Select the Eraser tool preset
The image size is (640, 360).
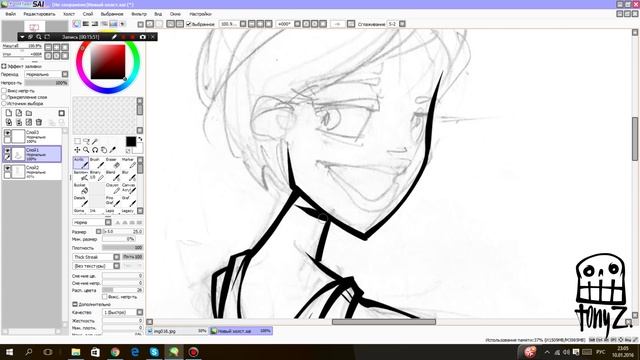pyautogui.click(x=113, y=163)
